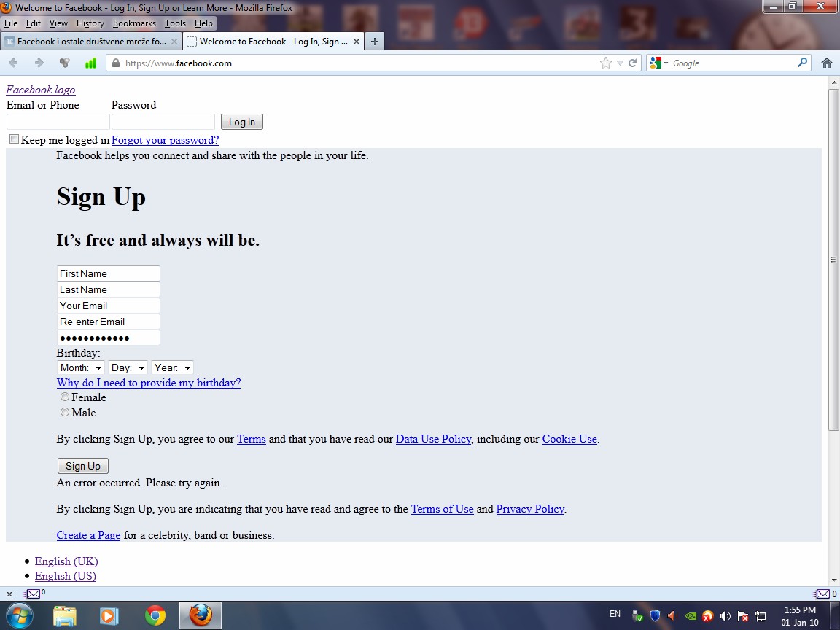Open the Help menu
Screen dimensions: 840x630
pyautogui.click(x=203, y=23)
